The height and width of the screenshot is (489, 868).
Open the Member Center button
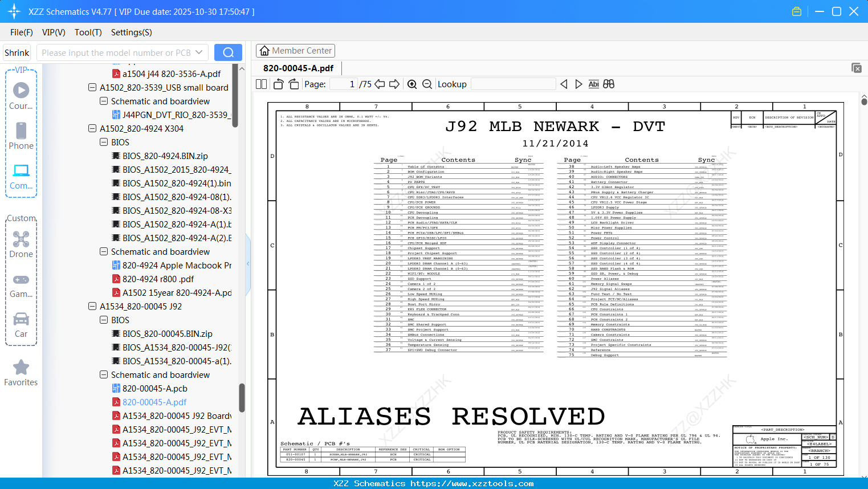point(295,51)
